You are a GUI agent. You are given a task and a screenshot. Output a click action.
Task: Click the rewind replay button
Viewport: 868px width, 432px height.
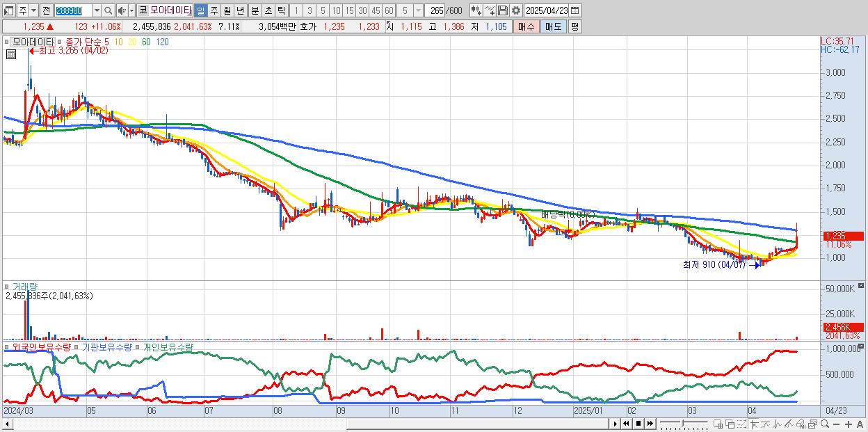[626, 424]
